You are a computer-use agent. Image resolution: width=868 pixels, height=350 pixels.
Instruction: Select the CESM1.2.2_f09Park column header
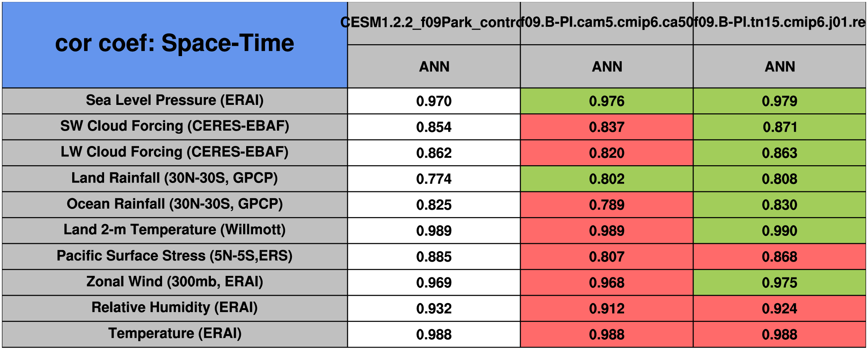pyautogui.click(x=434, y=23)
